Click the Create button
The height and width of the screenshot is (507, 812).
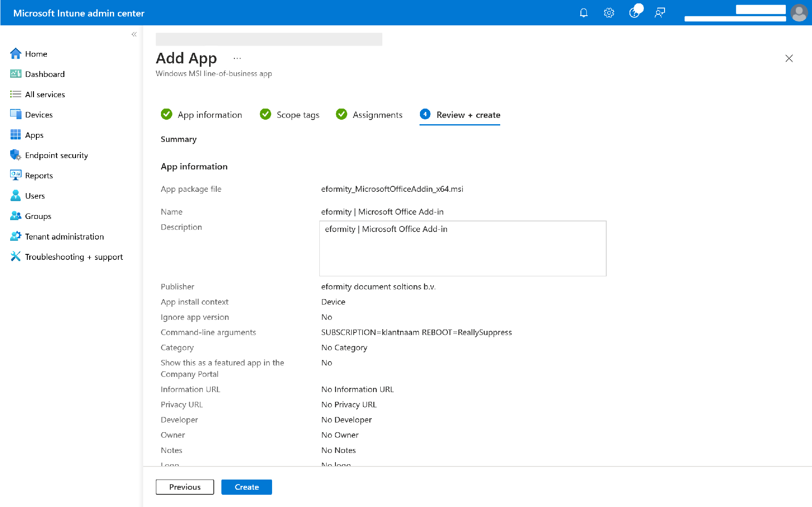246,487
